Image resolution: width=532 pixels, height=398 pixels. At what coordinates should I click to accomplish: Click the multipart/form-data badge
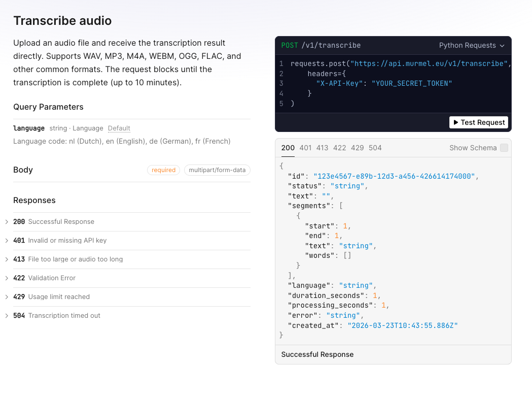tap(217, 170)
